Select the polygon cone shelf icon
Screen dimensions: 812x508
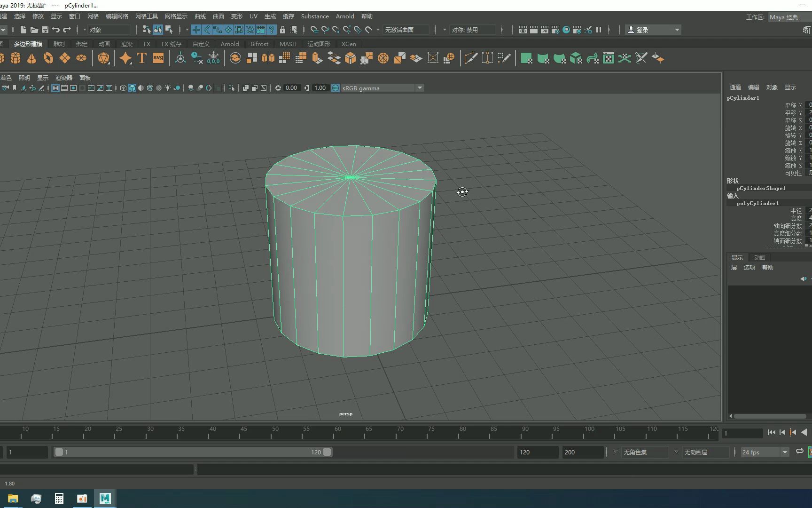click(31, 58)
